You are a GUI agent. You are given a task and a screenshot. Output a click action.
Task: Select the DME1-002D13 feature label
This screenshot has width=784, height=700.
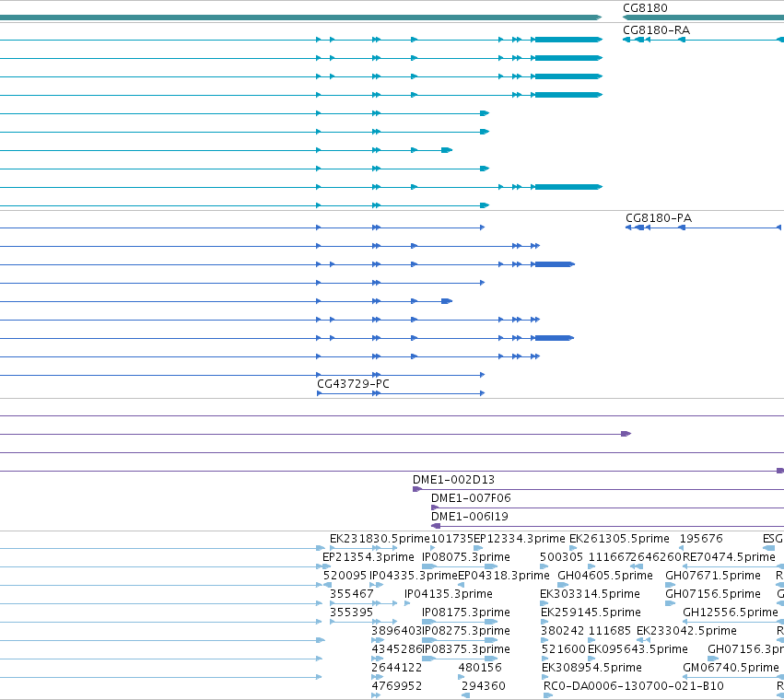pos(453,480)
